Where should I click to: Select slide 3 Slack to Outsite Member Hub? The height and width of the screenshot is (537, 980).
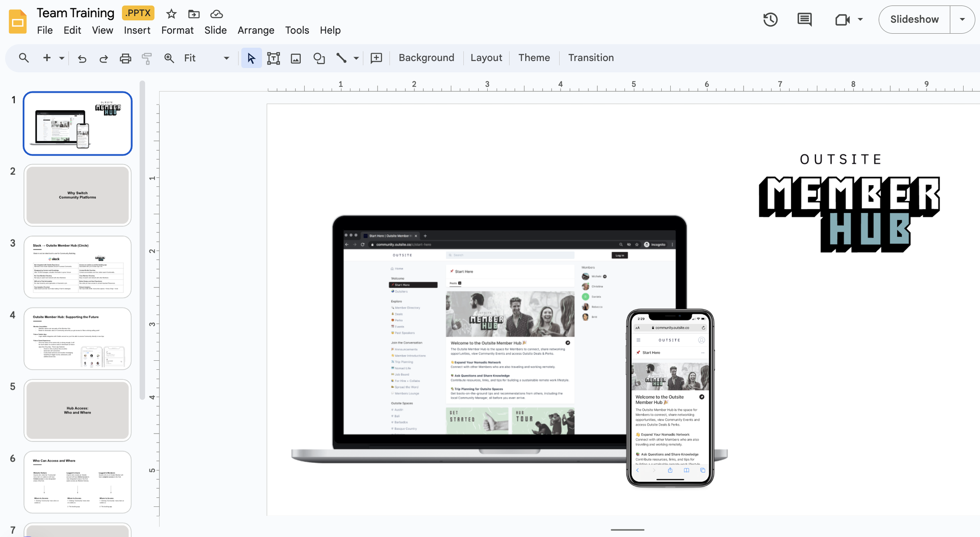[78, 267]
